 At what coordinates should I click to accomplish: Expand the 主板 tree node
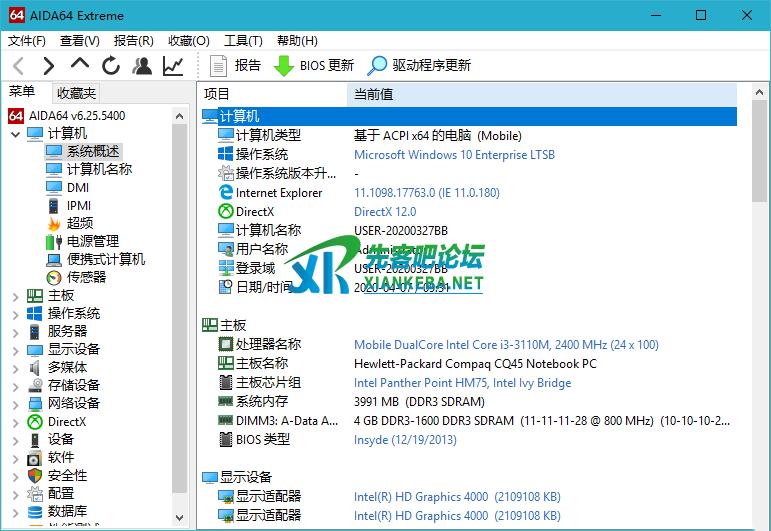pos(15,296)
